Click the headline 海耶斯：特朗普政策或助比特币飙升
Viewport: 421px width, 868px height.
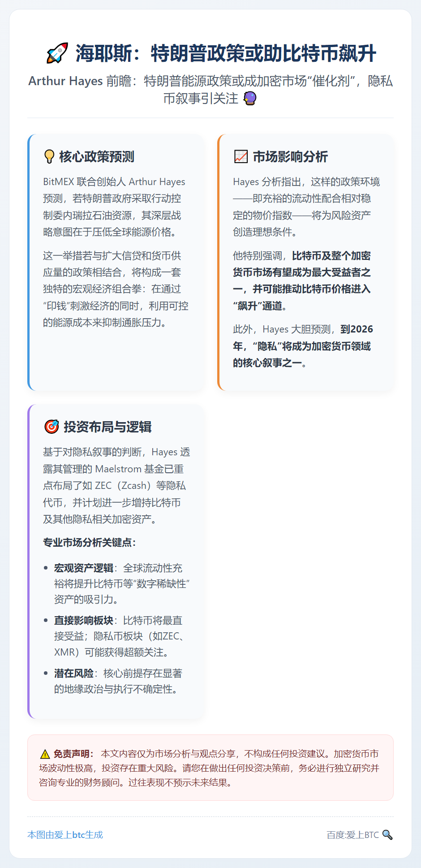[x=226, y=53]
